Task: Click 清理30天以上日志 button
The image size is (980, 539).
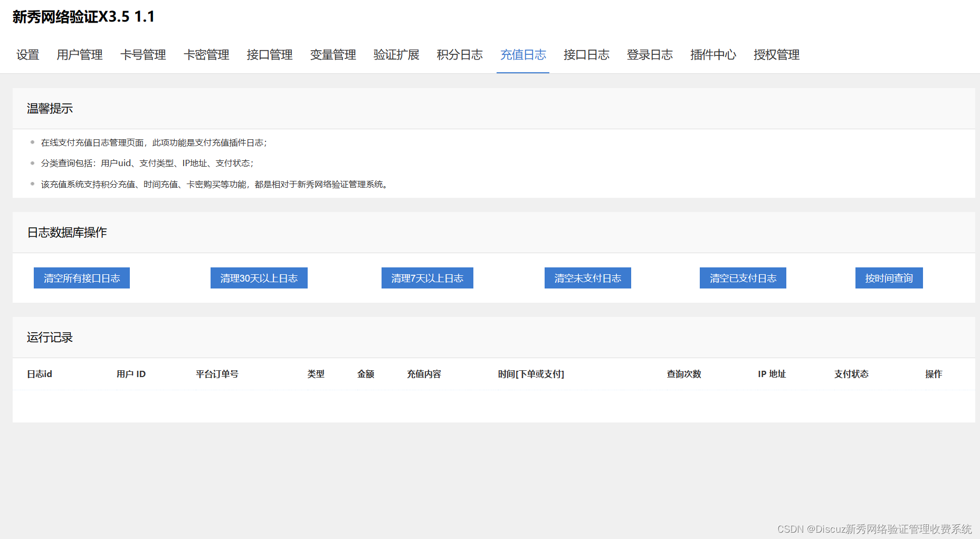Action: coord(259,278)
